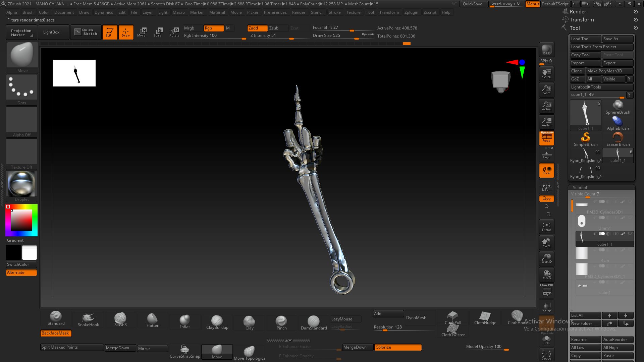Expand the Transform palette
This screenshot has width=644, height=362.
[582, 20]
